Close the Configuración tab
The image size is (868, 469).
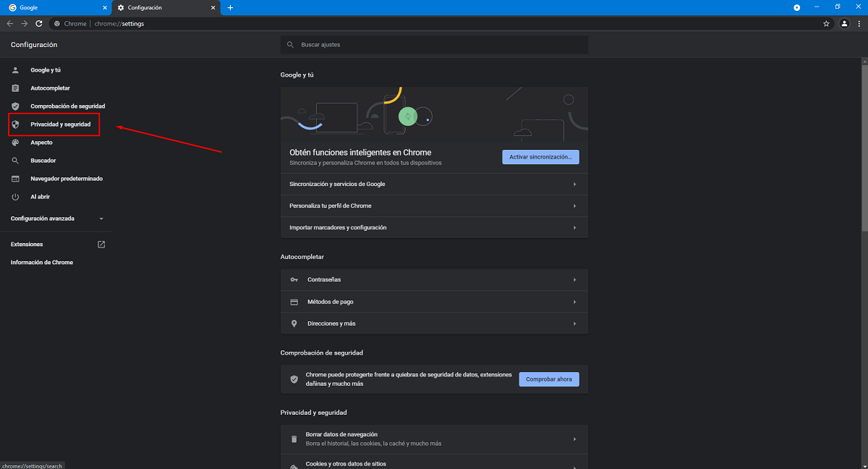pos(213,8)
